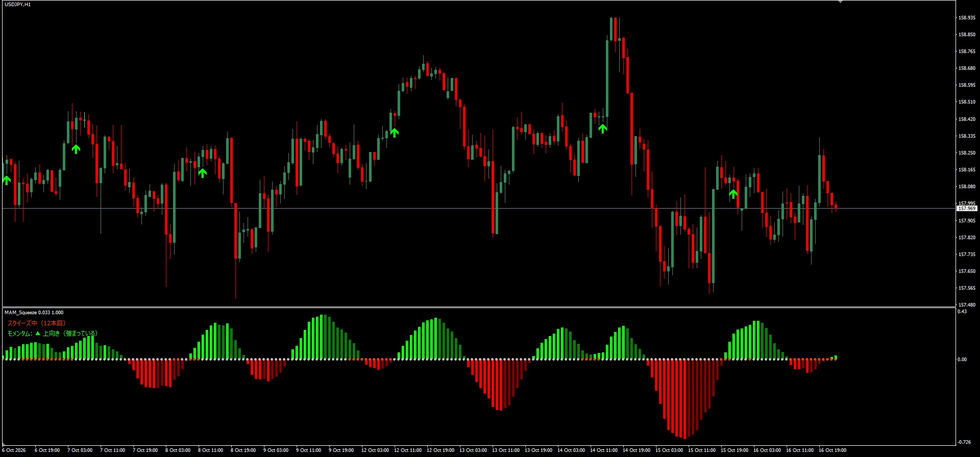The width and height of the screenshot is (980, 457).
Task: Click the red スクイーズ中（12本目）status text
Action: click(36, 323)
